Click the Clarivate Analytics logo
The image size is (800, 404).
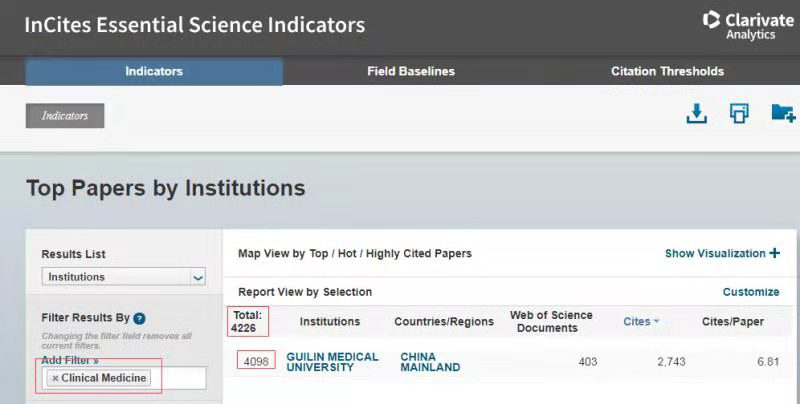[748, 26]
